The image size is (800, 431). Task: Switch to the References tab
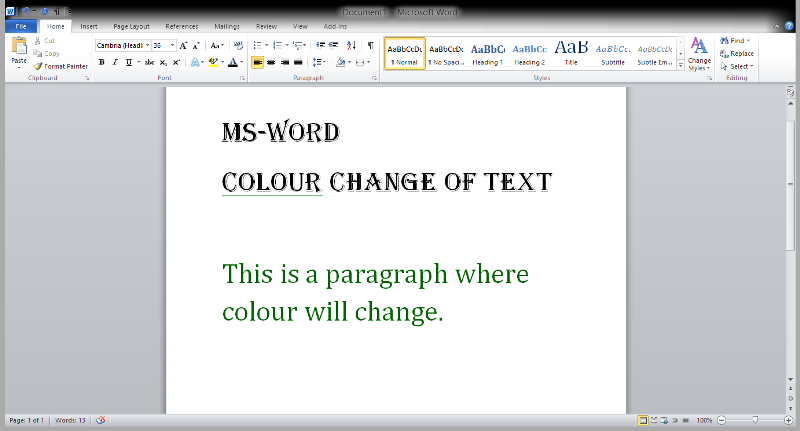coord(182,26)
